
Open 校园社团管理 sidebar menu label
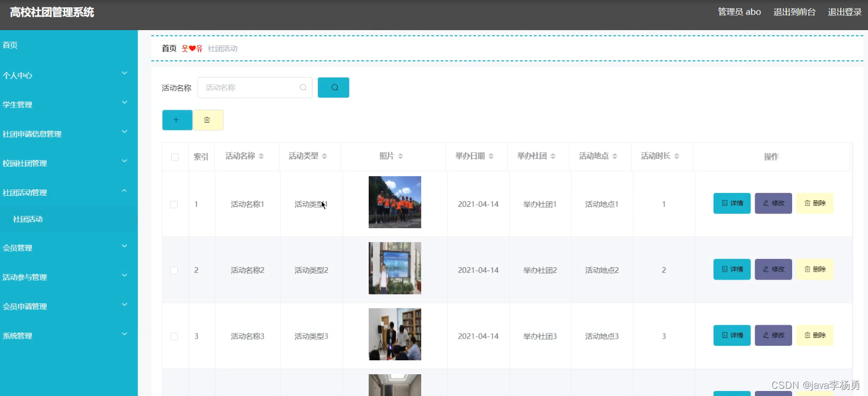(x=25, y=163)
